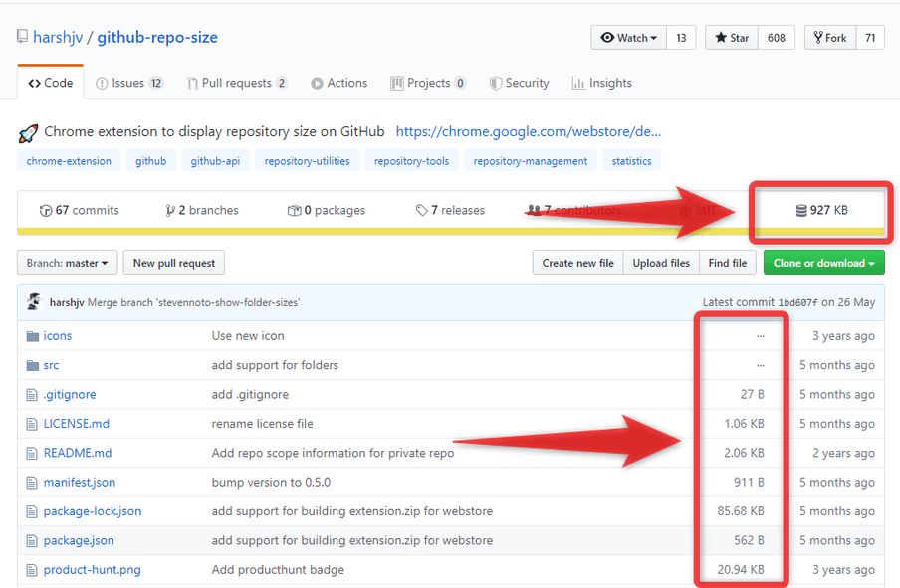Image resolution: width=900 pixels, height=588 pixels.
Task: Open the "Use new icon" commit message
Action: (x=248, y=336)
